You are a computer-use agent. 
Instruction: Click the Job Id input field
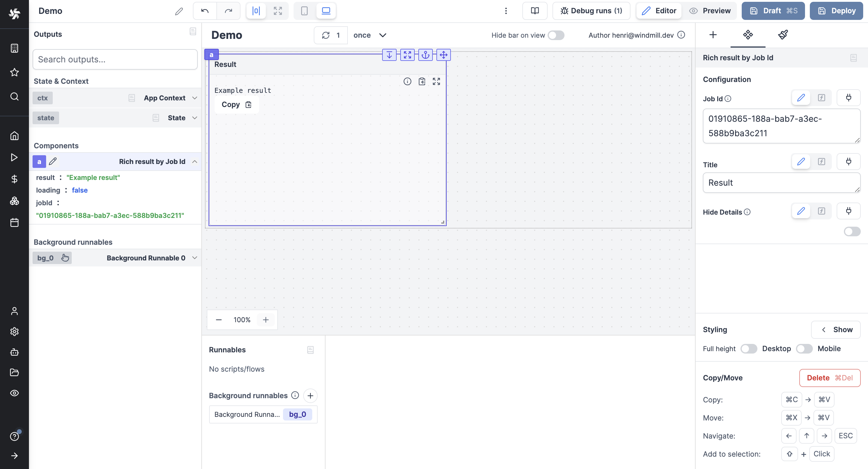point(780,126)
